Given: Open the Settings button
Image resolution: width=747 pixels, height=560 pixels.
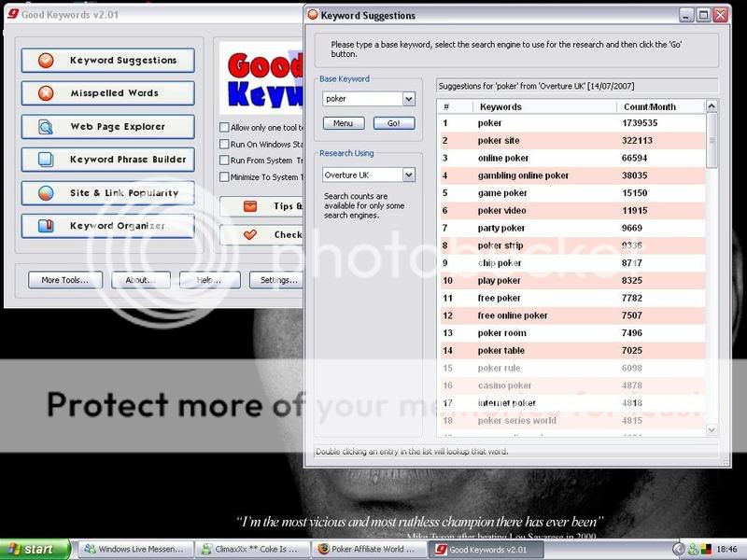Looking at the screenshot, I should point(277,280).
